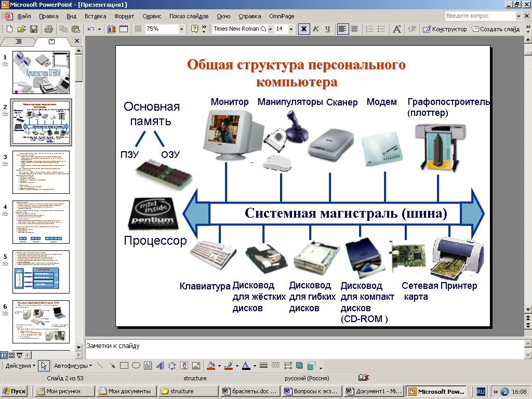Open the Формат menu

(124, 16)
